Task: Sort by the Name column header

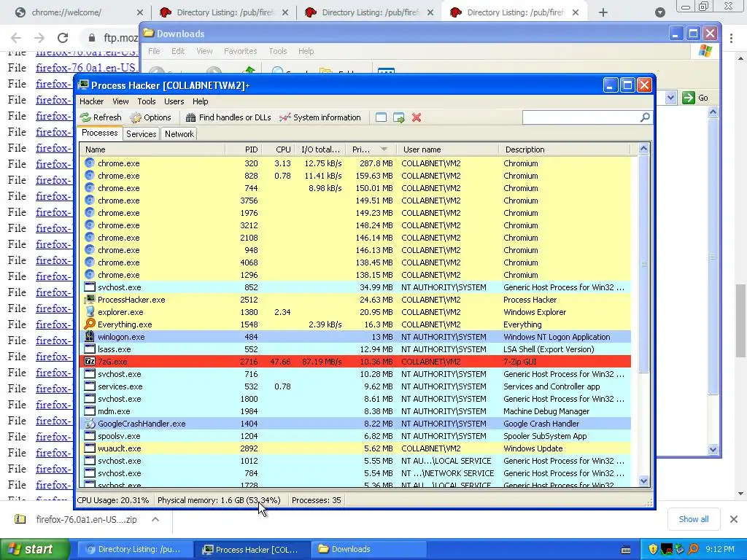Action: pyautogui.click(x=152, y=149)
